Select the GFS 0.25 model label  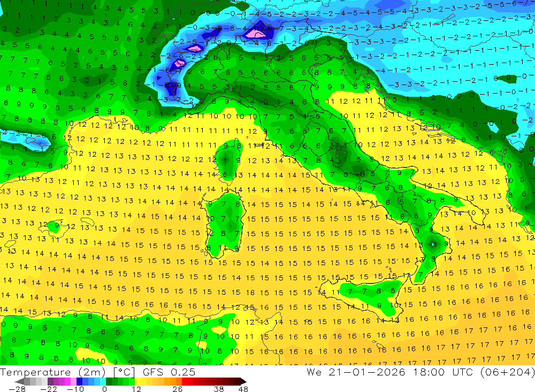pos(169,372)
